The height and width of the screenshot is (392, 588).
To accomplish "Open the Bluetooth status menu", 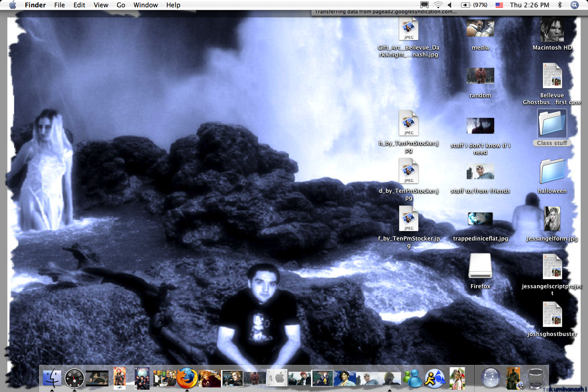I will pos(560,5).
